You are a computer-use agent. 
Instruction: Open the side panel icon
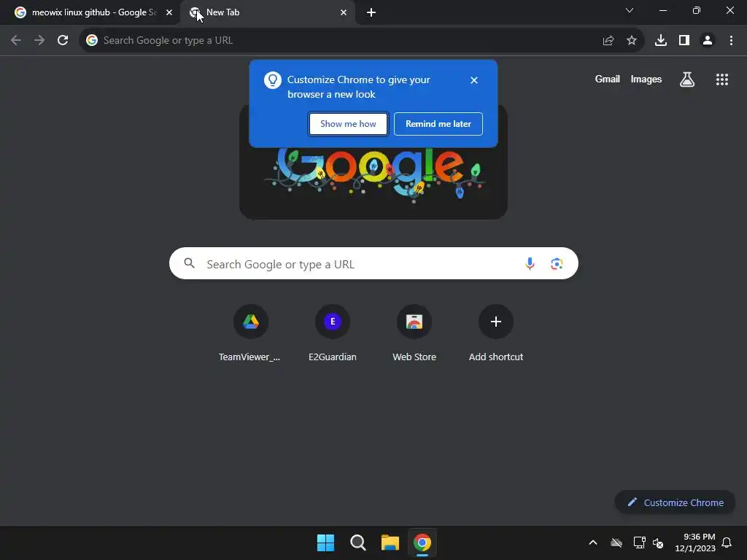coord(684,41)
